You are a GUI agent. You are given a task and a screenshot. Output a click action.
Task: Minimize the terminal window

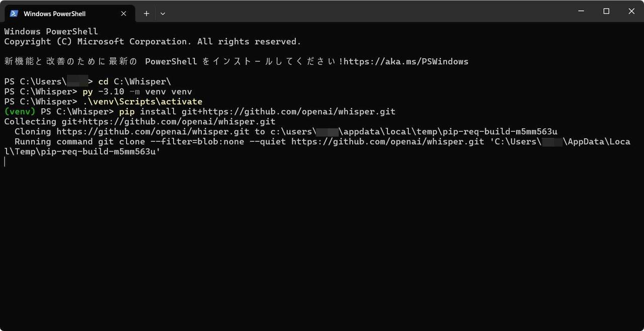tap(582, 11)
